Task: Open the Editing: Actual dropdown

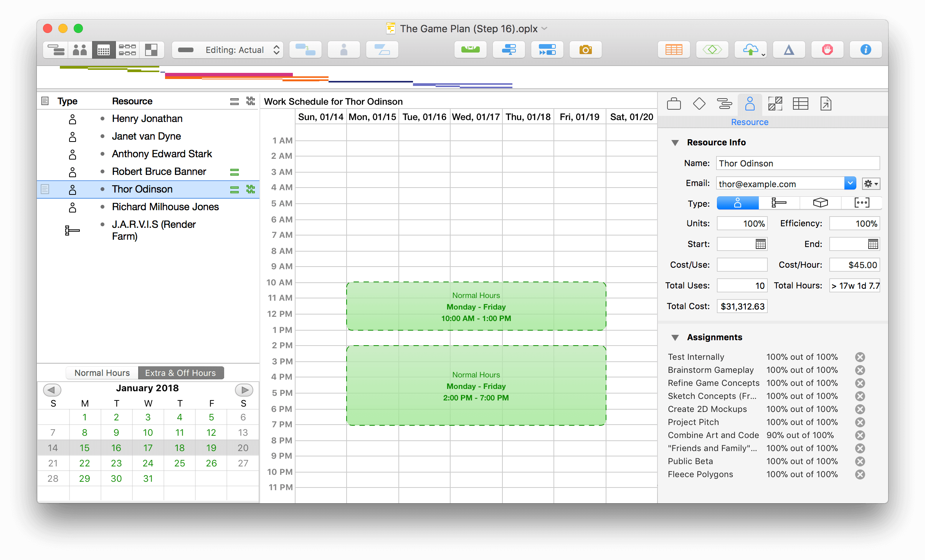Action: (x=228, y=50)
